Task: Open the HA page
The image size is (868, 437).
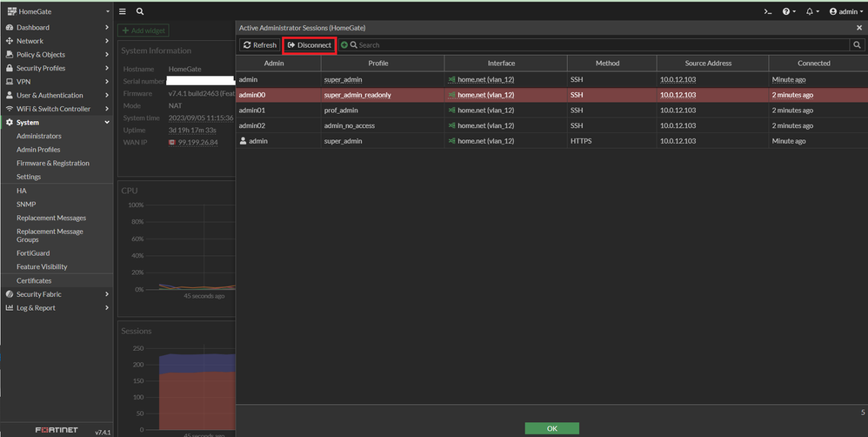Action: pyautogui.click(x=22, y=191)
